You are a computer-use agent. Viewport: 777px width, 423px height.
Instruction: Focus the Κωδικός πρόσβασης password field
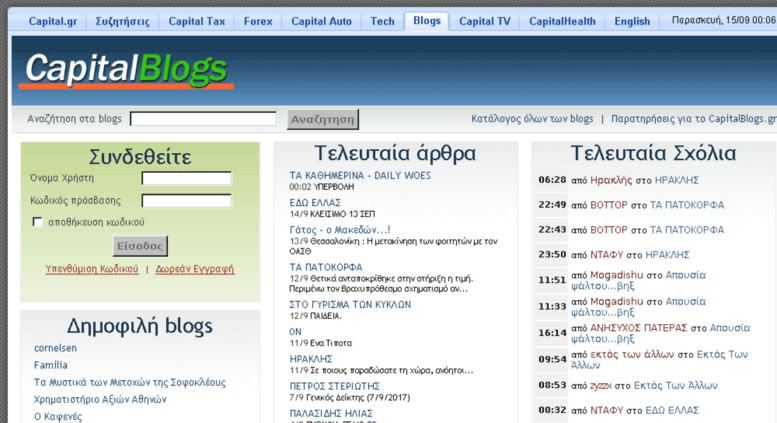186,201
